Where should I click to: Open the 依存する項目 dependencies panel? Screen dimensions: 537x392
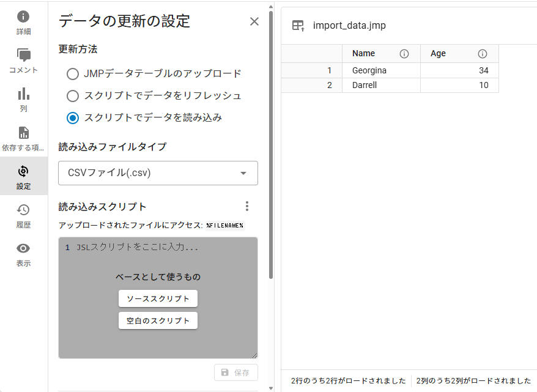23,133
